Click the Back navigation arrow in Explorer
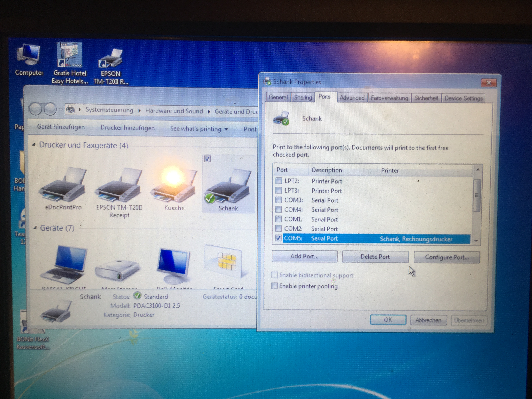 coord(36,109)
